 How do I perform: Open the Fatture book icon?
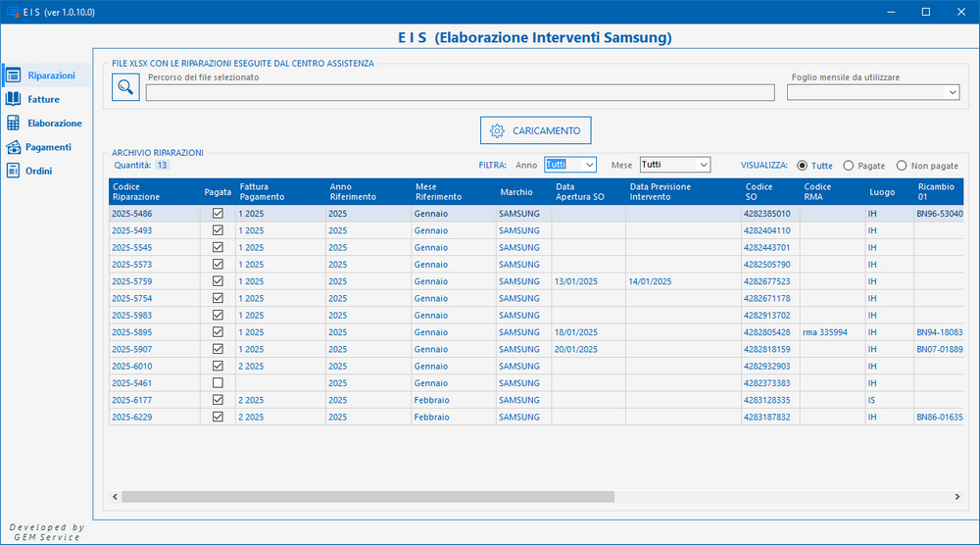coord(13,99)
